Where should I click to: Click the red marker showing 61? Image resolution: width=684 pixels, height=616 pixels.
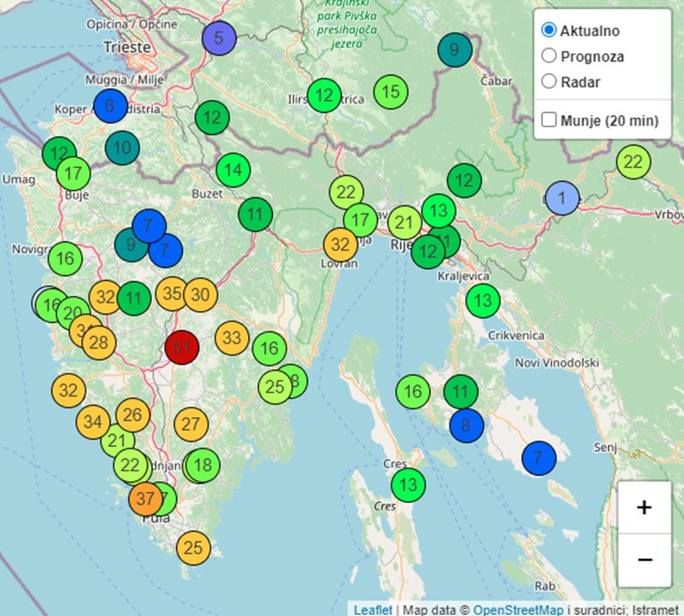click(181, 347)
